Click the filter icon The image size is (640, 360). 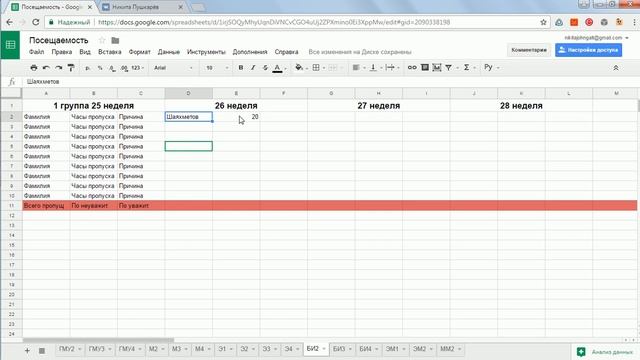[x=449, y=68]
